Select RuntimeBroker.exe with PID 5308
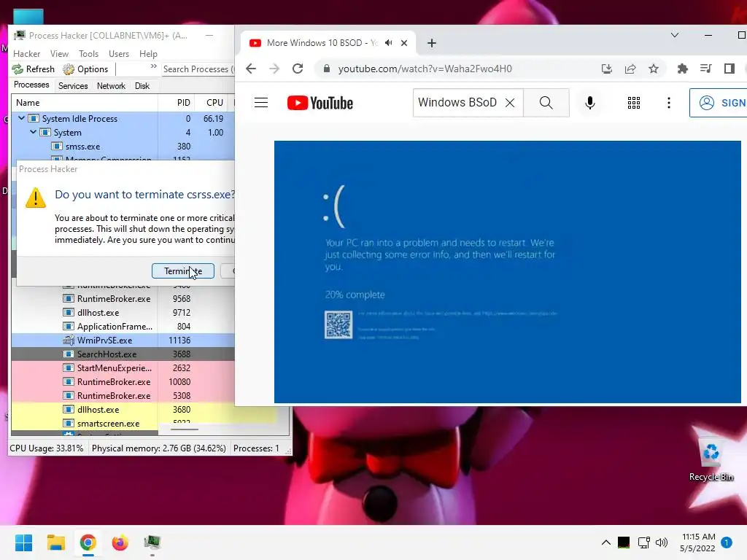 coord(123,395)
